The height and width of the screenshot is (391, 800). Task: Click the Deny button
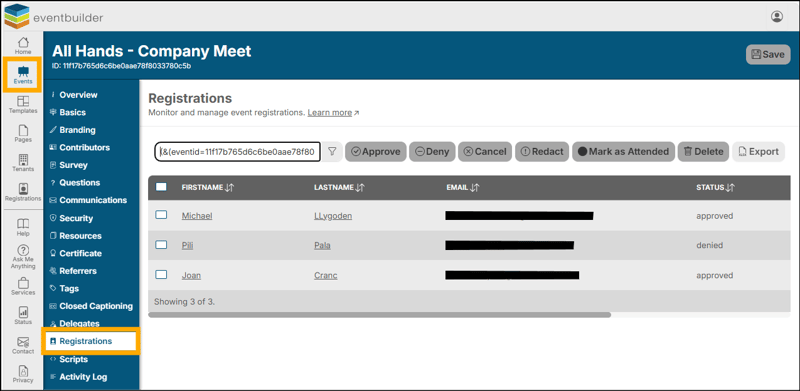point(432,152)
